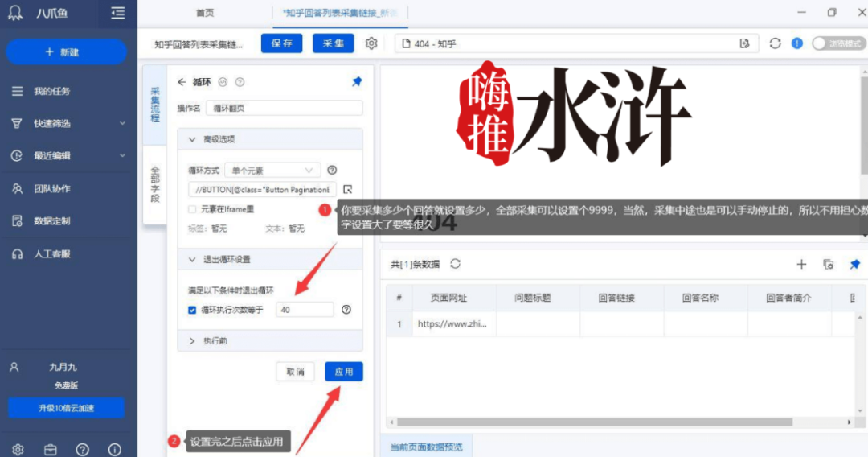Click the loop count field showing 40
This screenshot has height=457, width=868.
pos(305,310)
